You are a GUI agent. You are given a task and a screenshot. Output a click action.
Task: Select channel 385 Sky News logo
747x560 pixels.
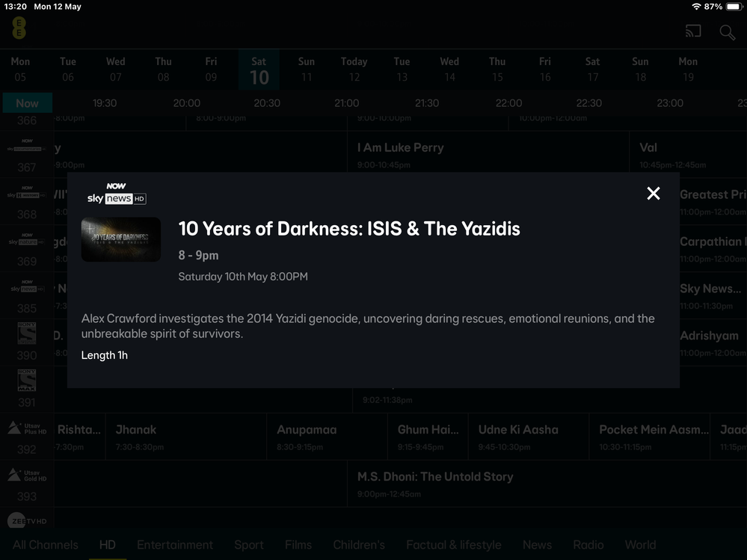pos(27,286)
